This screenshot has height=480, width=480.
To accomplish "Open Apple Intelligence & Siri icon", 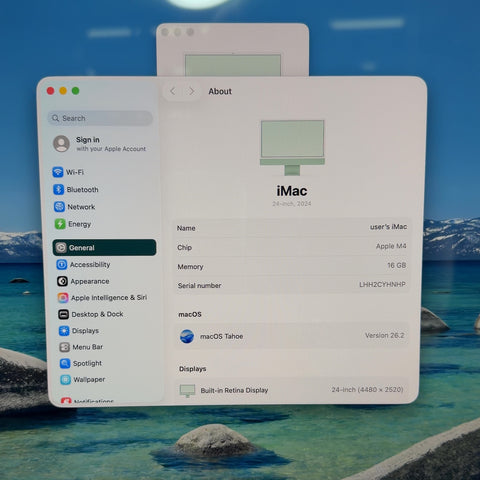I will (x=63, y=298).
